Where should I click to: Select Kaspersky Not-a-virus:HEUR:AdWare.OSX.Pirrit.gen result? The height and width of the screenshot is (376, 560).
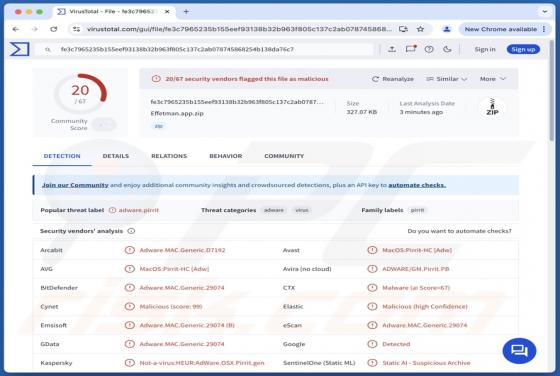tap(202, 363)
